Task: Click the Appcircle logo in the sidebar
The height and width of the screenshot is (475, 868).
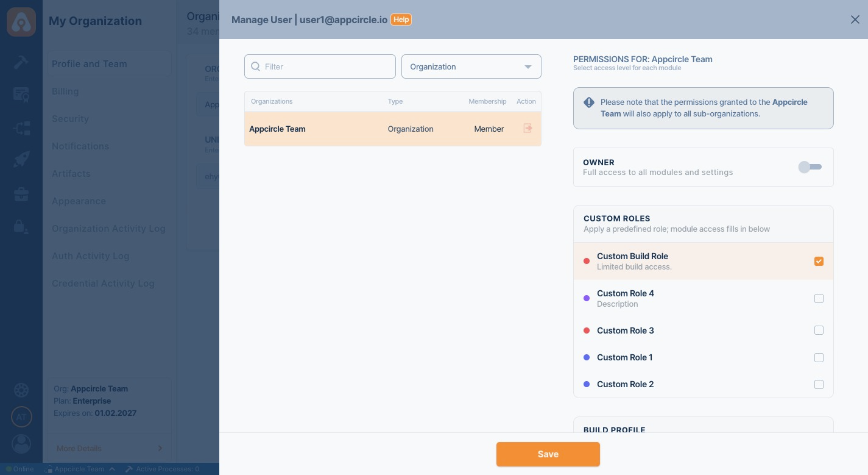Action: point(21,22)
